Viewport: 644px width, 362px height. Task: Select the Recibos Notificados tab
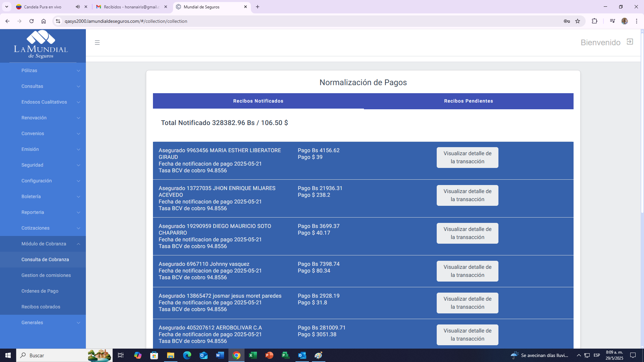pos(258,101)
